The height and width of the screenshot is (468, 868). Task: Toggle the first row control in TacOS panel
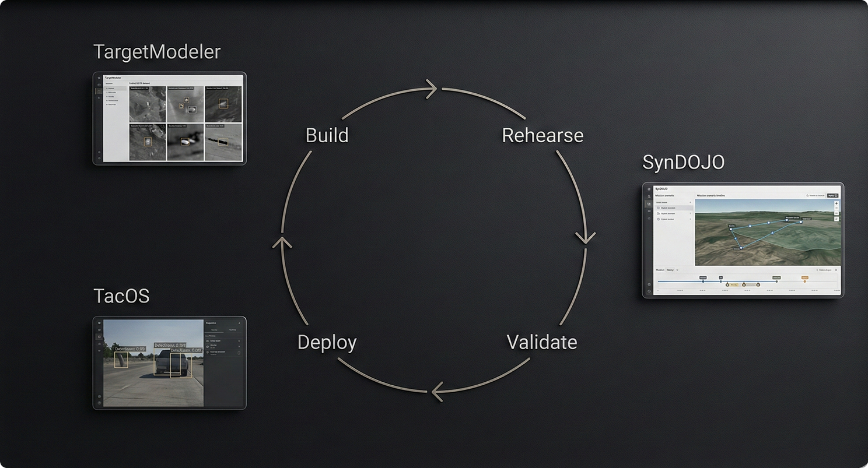pyautogui.click(x=239, y=340)
